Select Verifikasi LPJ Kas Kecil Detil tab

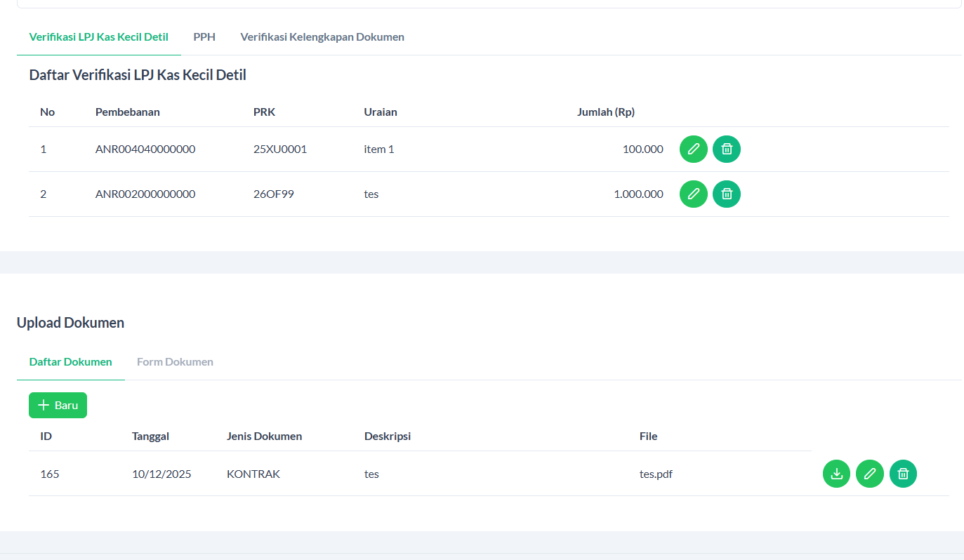click(99, 36)
